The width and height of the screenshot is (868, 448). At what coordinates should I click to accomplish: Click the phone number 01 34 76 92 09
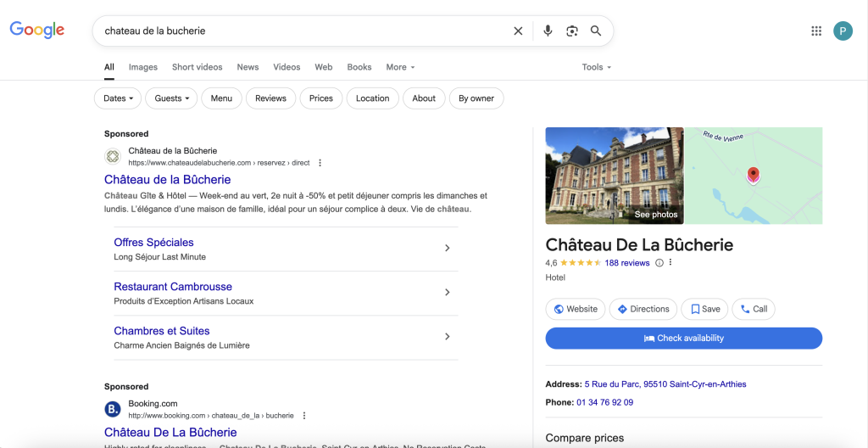pyautogui.click(x=605, y=402)
